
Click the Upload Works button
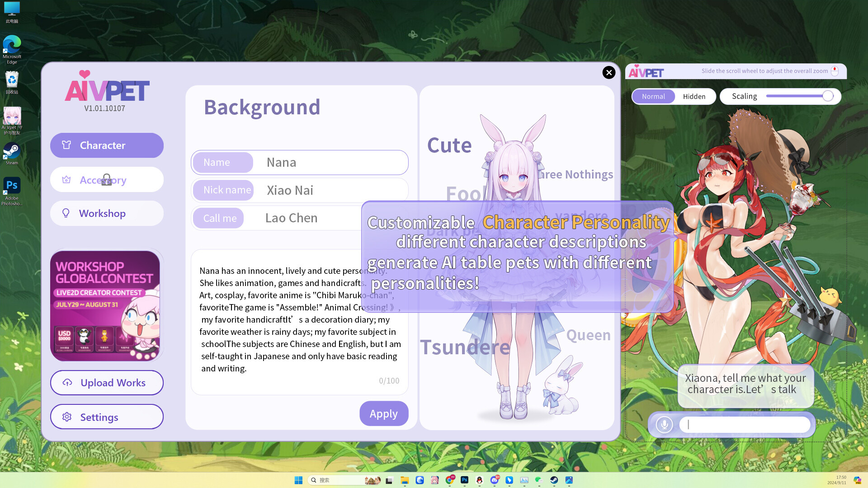[x=106, y=383]
